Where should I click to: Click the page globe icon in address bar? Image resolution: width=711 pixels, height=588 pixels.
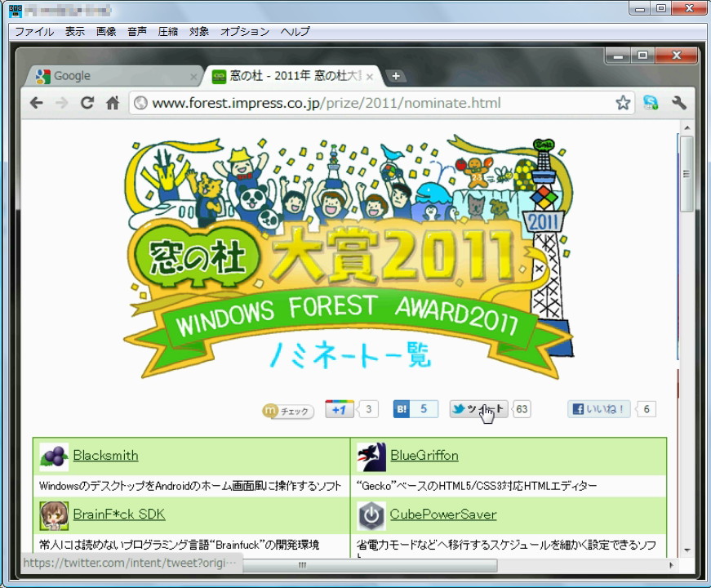(x=140, y=103)
